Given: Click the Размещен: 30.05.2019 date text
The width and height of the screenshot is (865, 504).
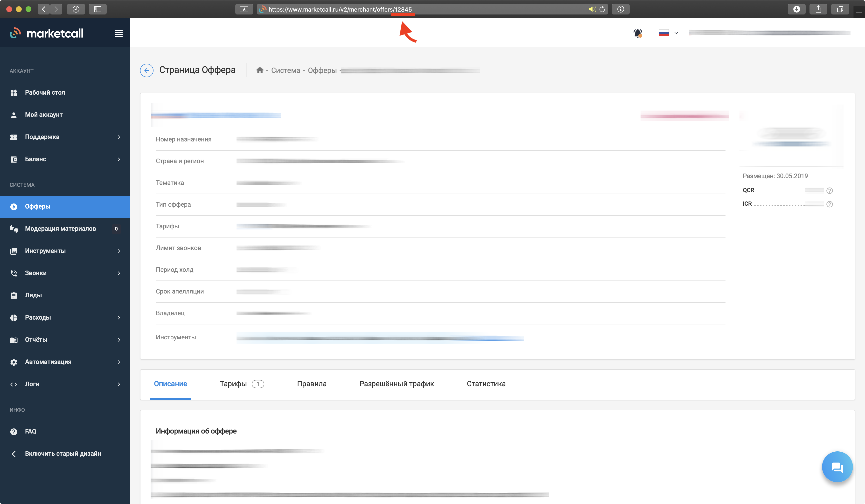Looking at the screenshot, I should [x=775, y=176].
